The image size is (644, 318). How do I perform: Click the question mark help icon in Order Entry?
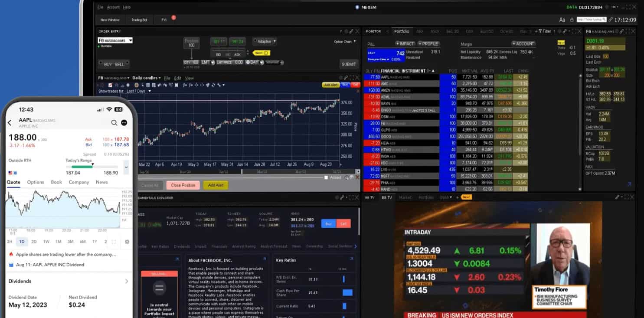point(341,31)
